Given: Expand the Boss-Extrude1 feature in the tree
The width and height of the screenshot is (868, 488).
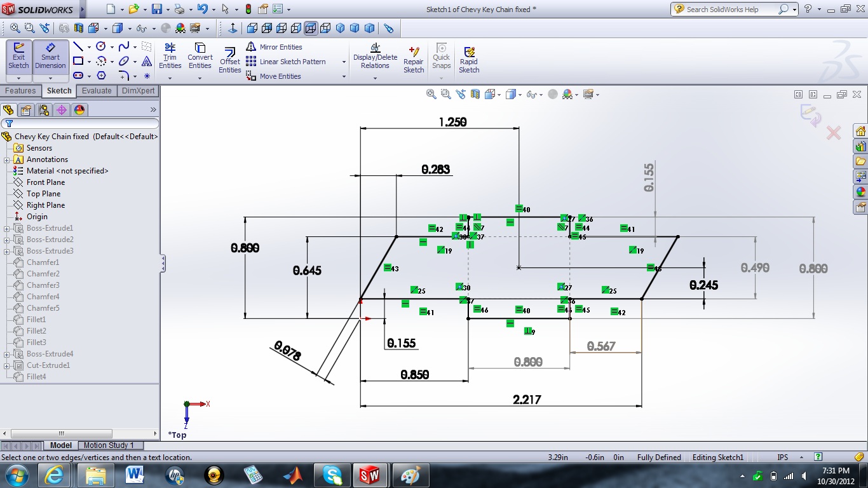Looking at the screenshot, I should tap(7, 228).
